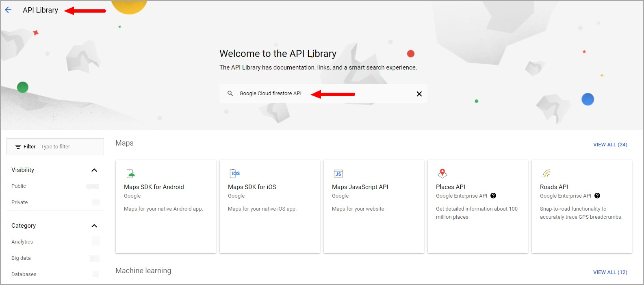The height and width of the screenshot is (285, 644).
Task: Collapse the Visibility section
Action: pyautogui.click(x=94, y=170)
